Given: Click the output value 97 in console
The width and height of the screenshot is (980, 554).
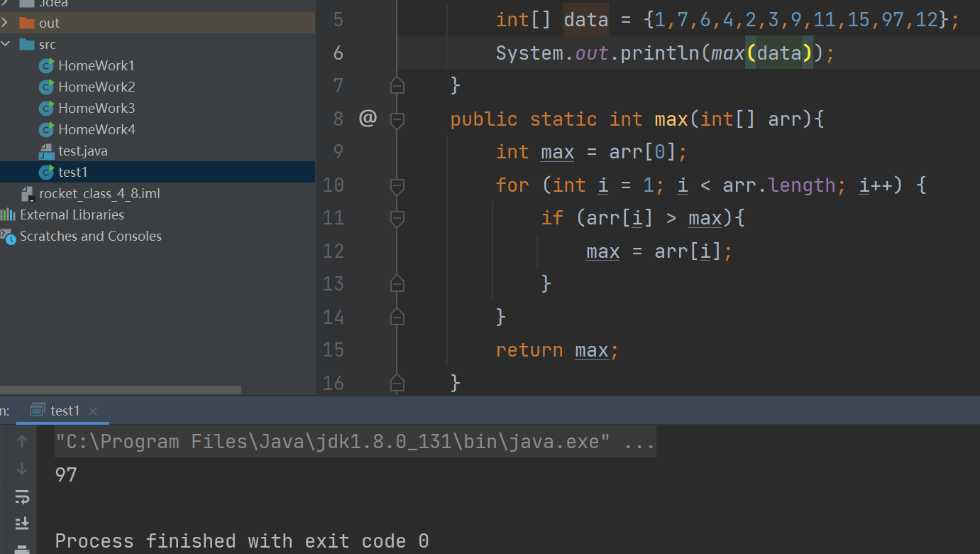Looking at the screenshot, I should tap(66, 474).
